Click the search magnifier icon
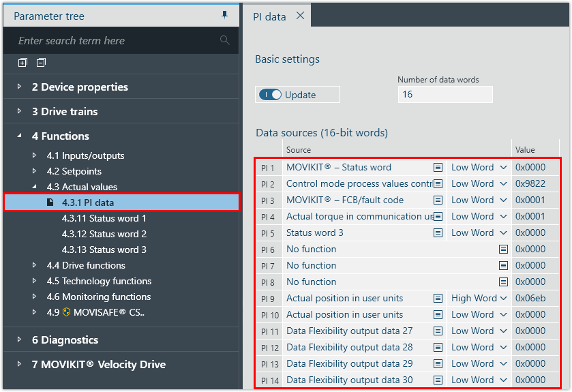 point(224,41)
